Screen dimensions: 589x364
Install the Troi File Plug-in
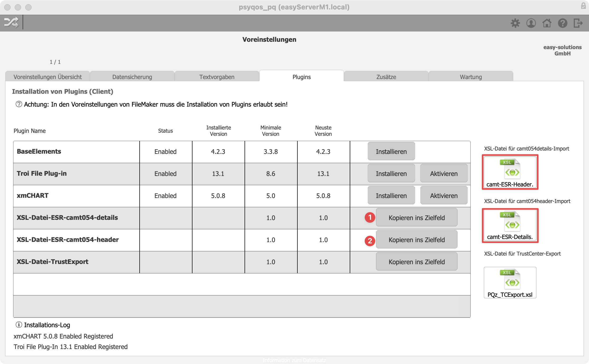391,173
